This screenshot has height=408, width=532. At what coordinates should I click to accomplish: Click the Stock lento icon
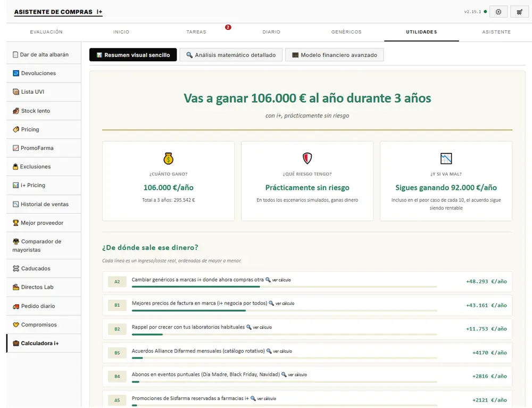point(16,111)
